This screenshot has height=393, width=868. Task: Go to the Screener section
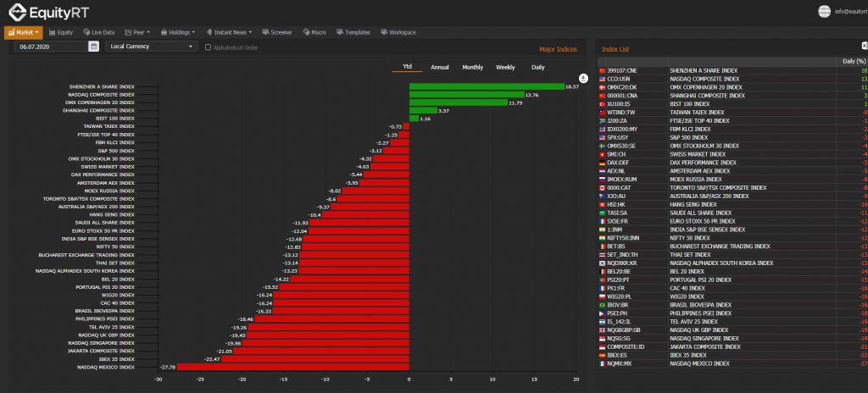tap(277, 33)
